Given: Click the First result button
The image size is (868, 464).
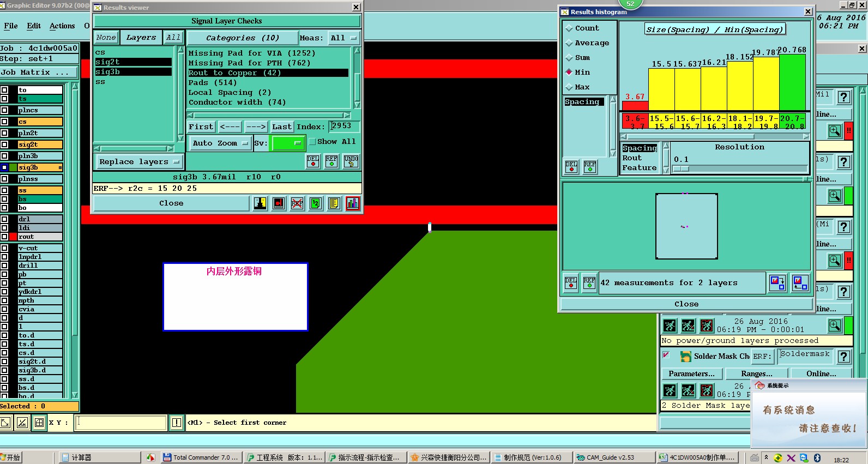Looking at the screenshot, I should tap(201, 126).
